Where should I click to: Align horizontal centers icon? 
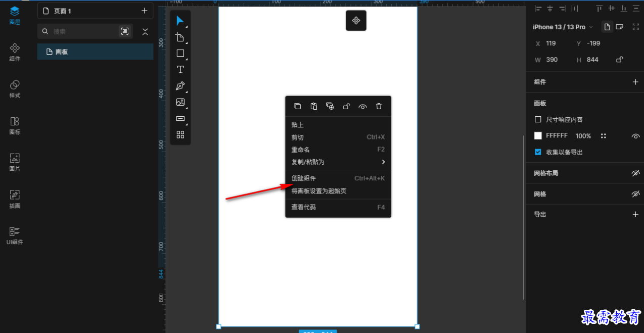[x=550, y=9]
